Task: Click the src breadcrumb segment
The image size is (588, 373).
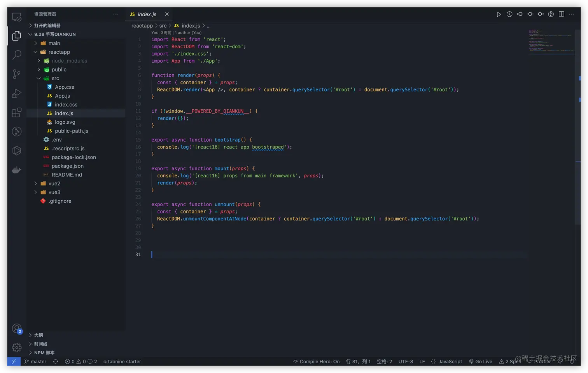Action: 163,26
